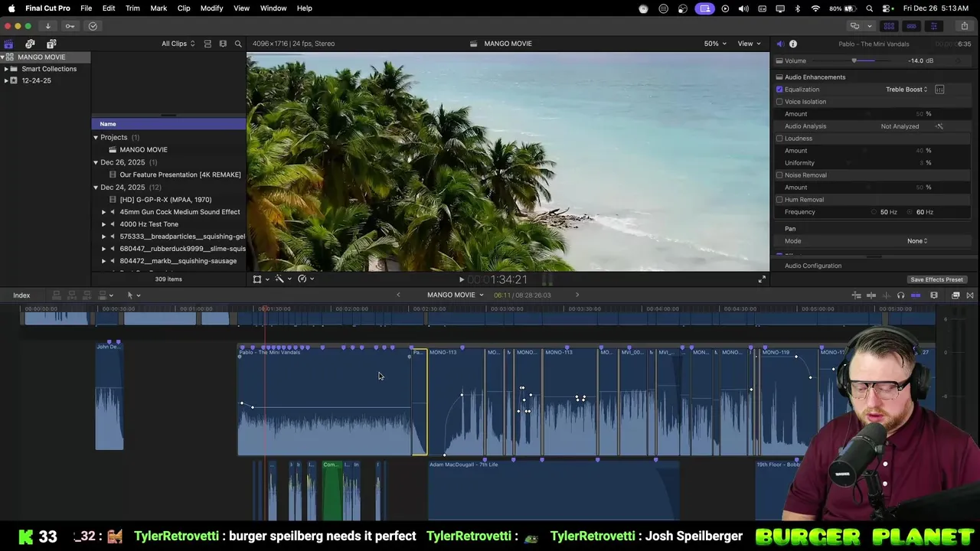The height and width of the screenshot is (551, 980).
Task: Expand the 4000 Hz Test Tone clip
Action: (104, 224)
